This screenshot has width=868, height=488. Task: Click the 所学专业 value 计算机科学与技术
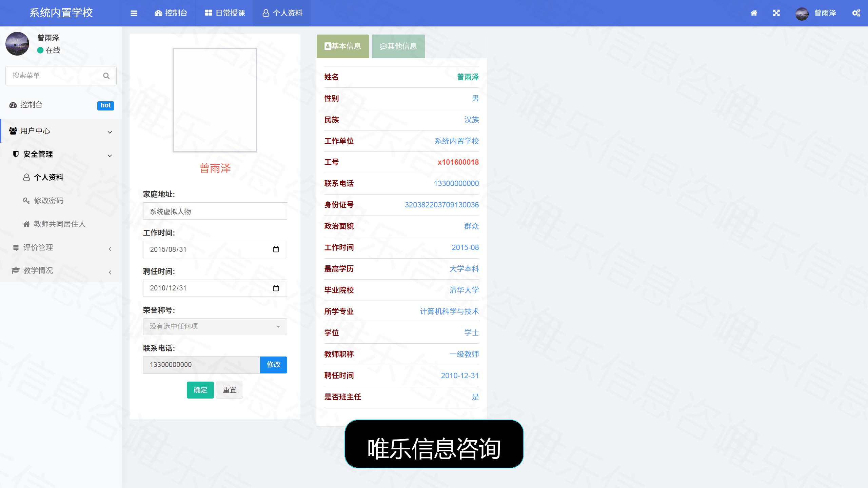point(449,312)
